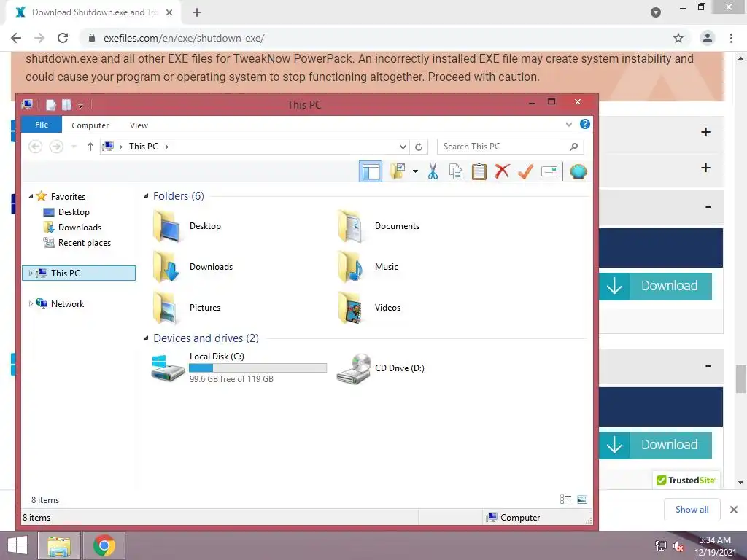The height and width of the screenshot is (560, 747).
Task: Open the Computer ribbon tab
Action: click(90, 125)
